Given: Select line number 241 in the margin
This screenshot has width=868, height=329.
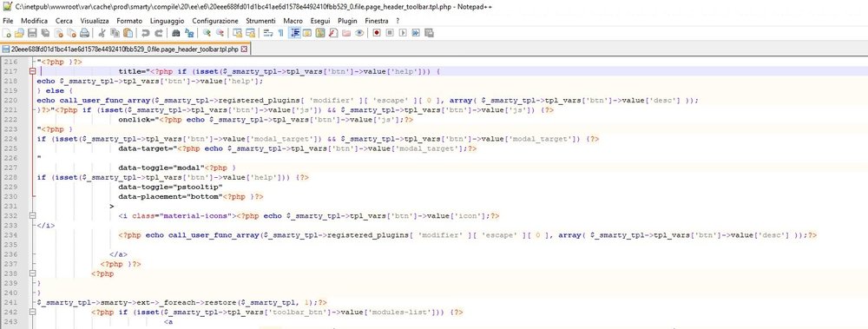Looking at the screenshot, I should (10, 302).
